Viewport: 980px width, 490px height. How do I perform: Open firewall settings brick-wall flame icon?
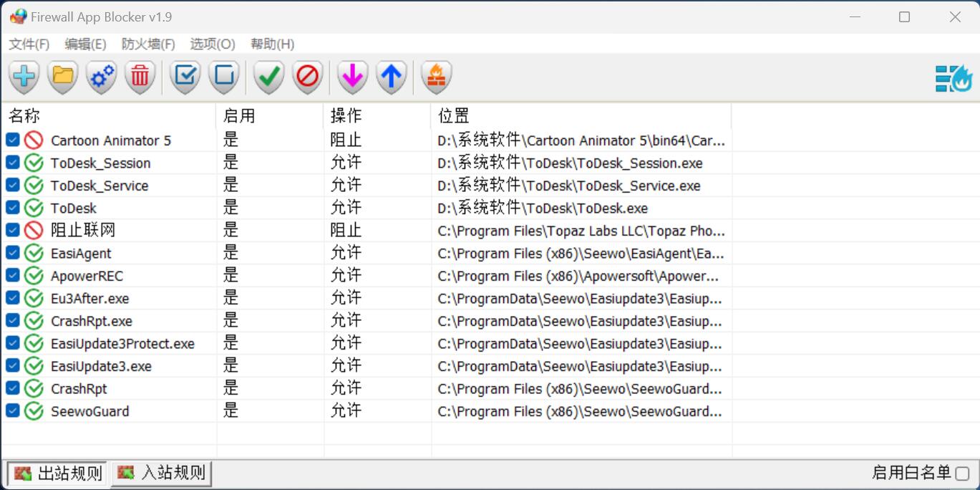click(x=435, y=76)
